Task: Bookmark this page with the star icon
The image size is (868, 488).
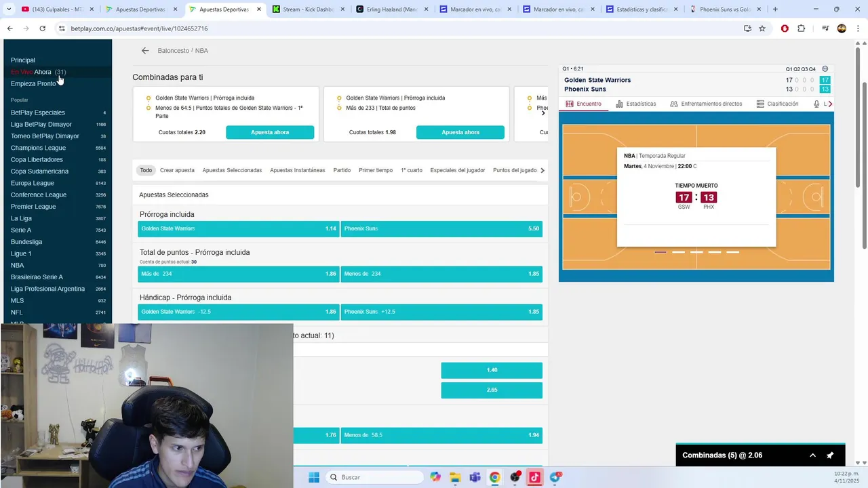Action: (x=762, y=28)
